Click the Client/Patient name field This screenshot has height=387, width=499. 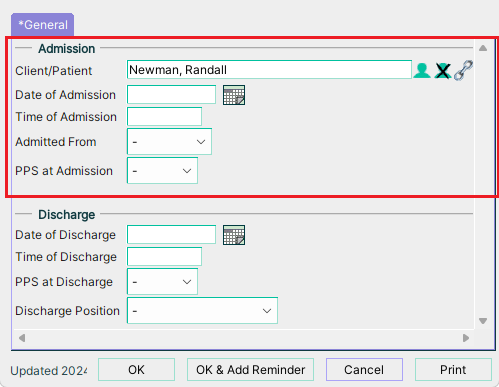[x=269, y=70]
